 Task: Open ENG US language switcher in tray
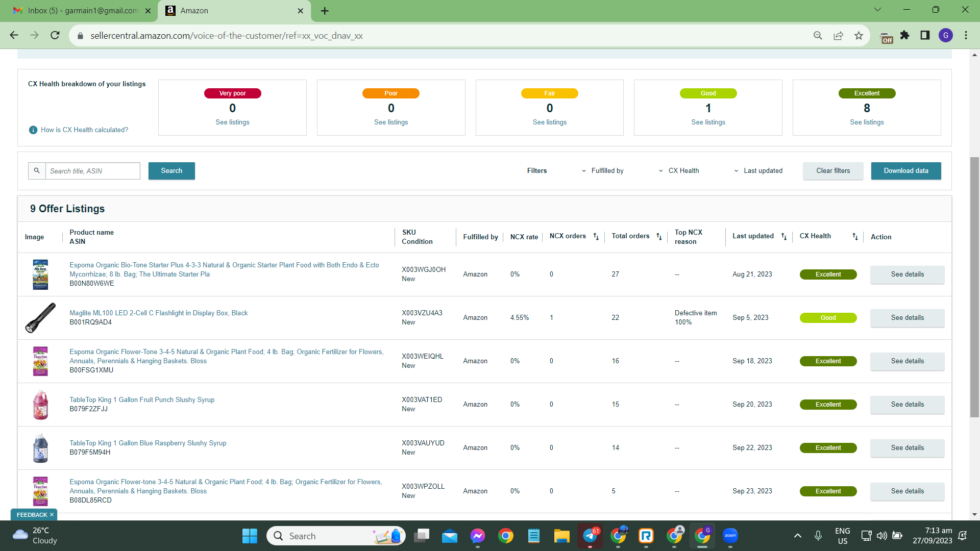tap(843, 536)
